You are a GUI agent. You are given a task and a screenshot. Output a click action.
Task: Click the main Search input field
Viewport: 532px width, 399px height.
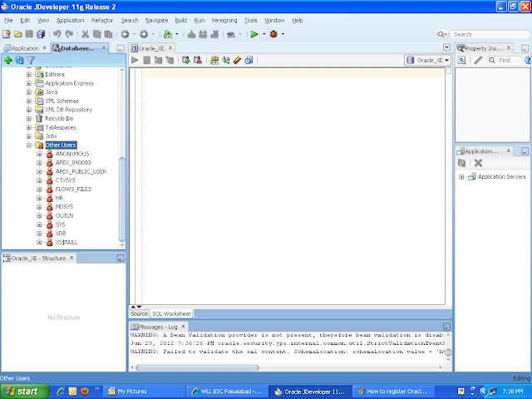[490, 34]
